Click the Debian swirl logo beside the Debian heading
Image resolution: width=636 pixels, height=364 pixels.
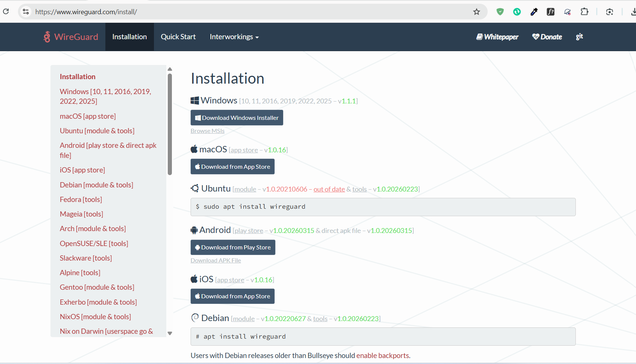(195, 318)
